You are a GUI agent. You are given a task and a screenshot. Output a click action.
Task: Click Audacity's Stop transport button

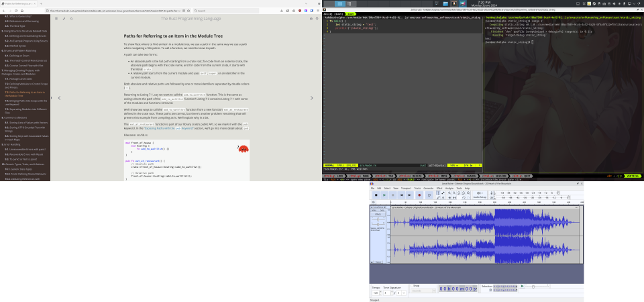392,195
